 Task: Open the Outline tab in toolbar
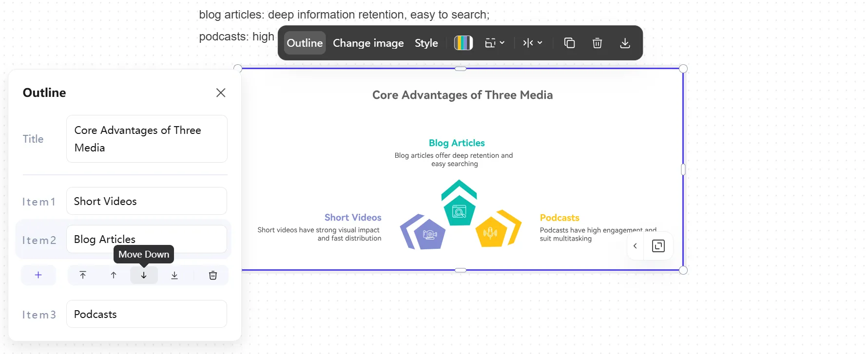coord(305,43)
